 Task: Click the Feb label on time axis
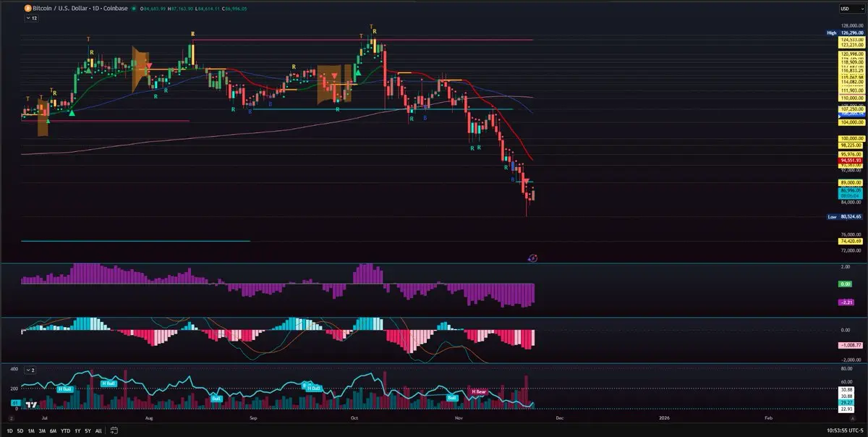point(768,418)
